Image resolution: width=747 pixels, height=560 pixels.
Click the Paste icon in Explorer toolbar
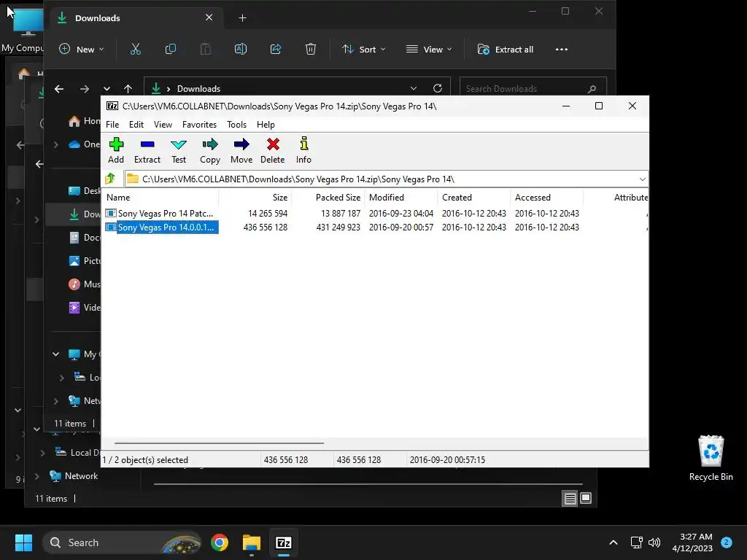[x=205, y=49]
